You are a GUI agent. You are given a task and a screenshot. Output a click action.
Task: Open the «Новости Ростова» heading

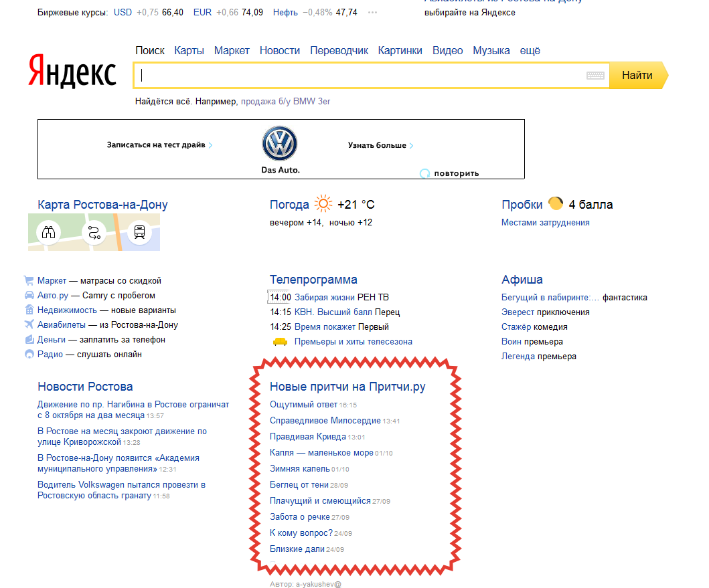pyautogui.click(x=85, y=387)
